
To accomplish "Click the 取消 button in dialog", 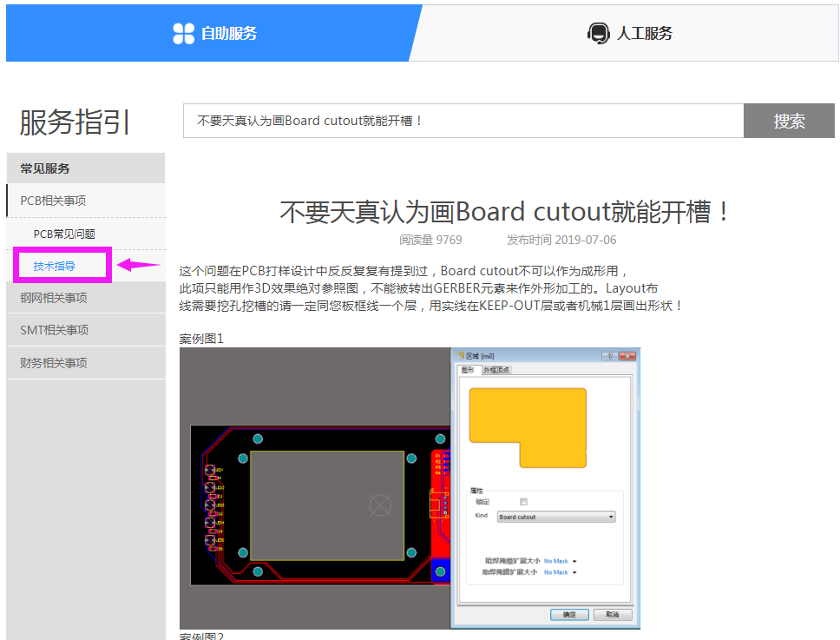I will click(x=613, y=614).
